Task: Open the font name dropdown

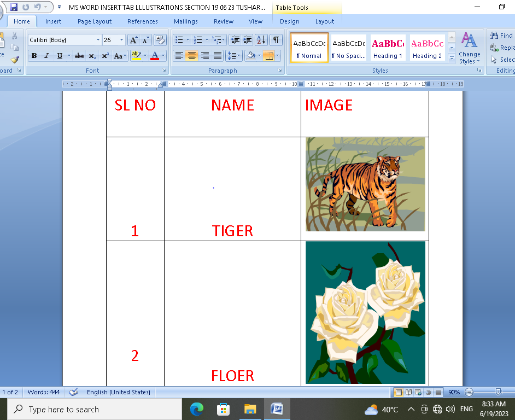Action: pos(98,40)
